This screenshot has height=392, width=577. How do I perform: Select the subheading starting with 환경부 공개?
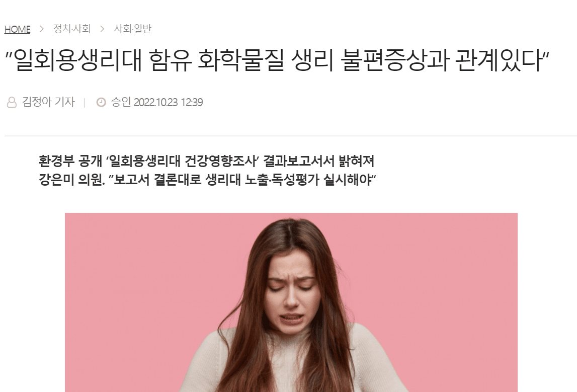pos(206,161)
